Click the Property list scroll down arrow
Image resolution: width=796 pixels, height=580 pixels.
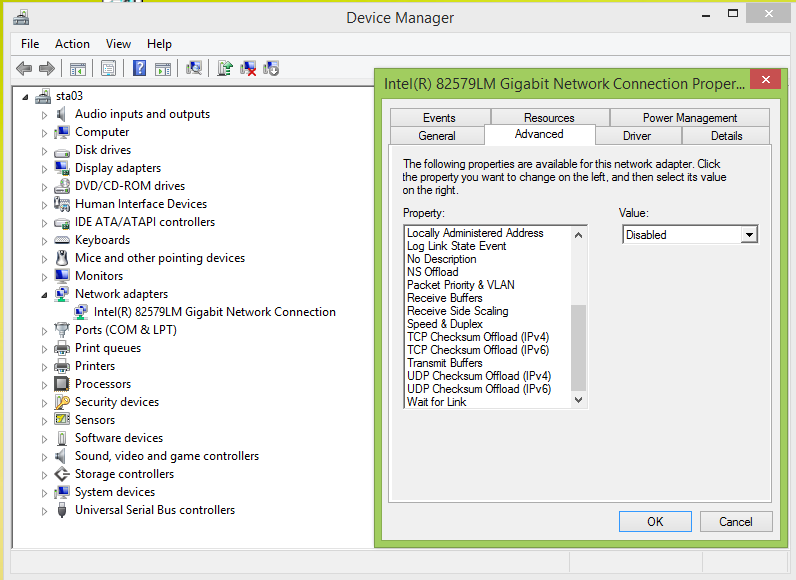click(x=578, y=400)
